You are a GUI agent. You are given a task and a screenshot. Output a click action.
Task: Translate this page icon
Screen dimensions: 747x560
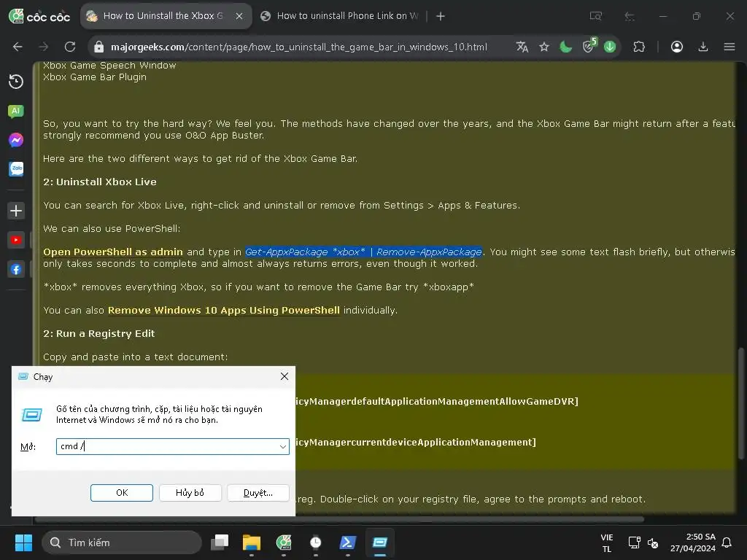click(522, 47)
